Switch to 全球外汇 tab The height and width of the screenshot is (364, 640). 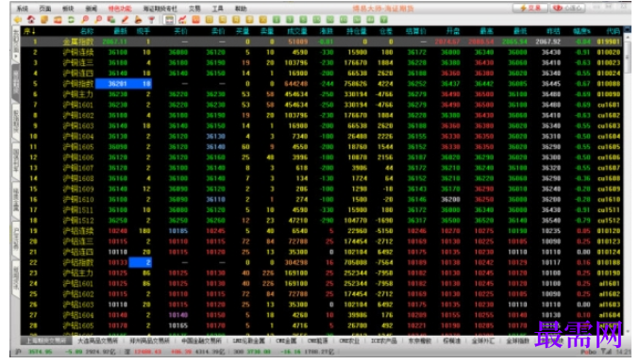[483, 340]
